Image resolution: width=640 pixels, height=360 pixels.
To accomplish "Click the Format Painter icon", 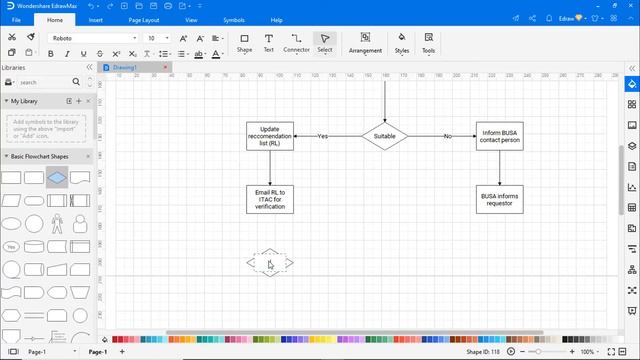I will pos(31,37).
